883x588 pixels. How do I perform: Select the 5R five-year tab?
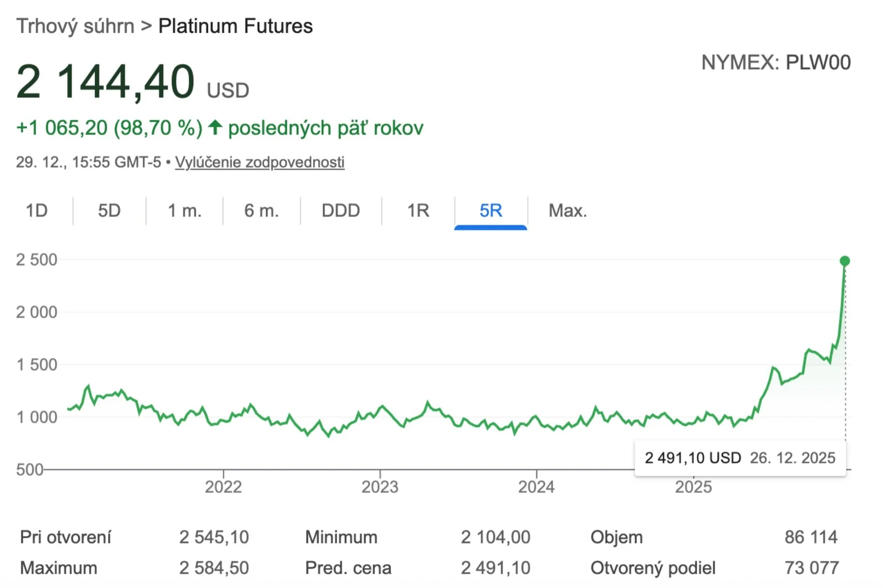491,211
